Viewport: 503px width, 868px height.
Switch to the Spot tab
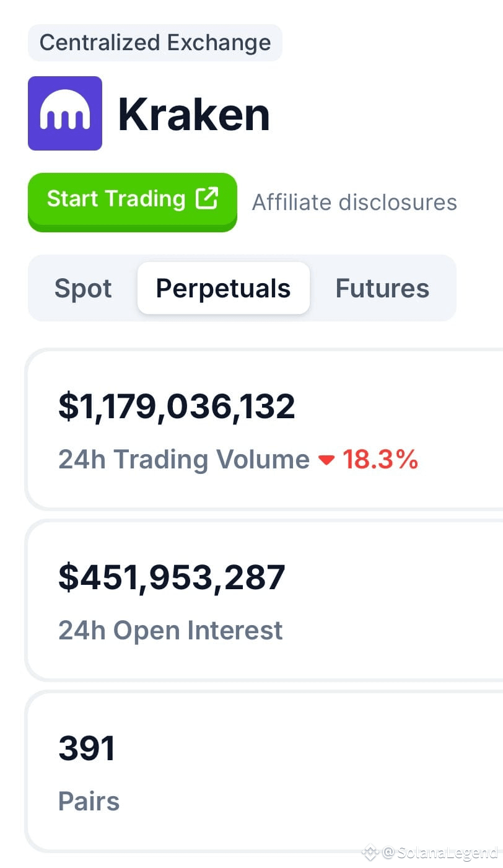[83, 288]
